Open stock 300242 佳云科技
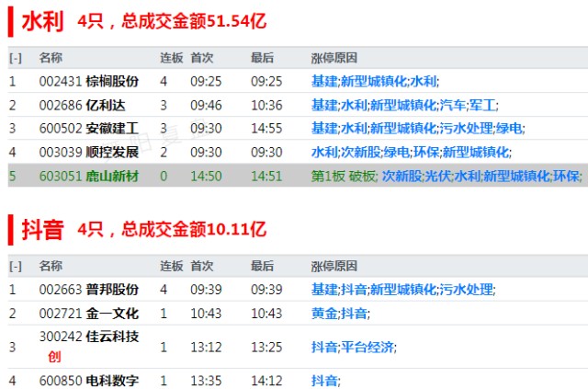This screenshot has width=588, height=389. tap(89, 337)
